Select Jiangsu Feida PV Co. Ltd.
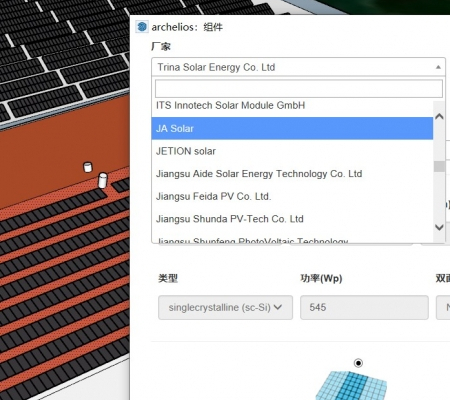The height and width of the screenshot is (400, 450). [292, 196]
